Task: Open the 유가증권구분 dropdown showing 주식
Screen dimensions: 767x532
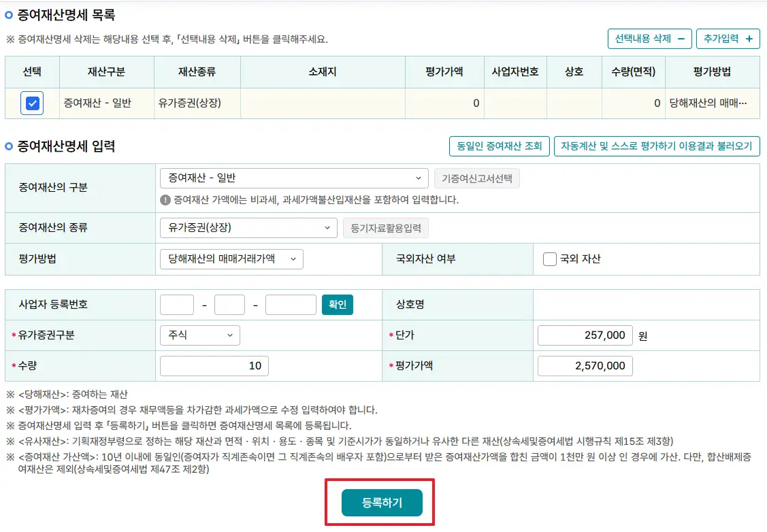Action: (199, 335)
